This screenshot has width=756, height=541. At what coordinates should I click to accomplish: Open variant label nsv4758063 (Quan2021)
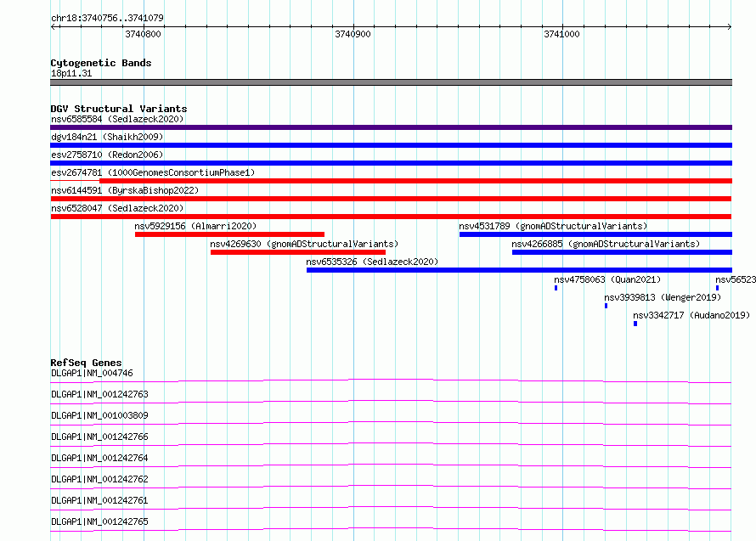pos(607,279)
